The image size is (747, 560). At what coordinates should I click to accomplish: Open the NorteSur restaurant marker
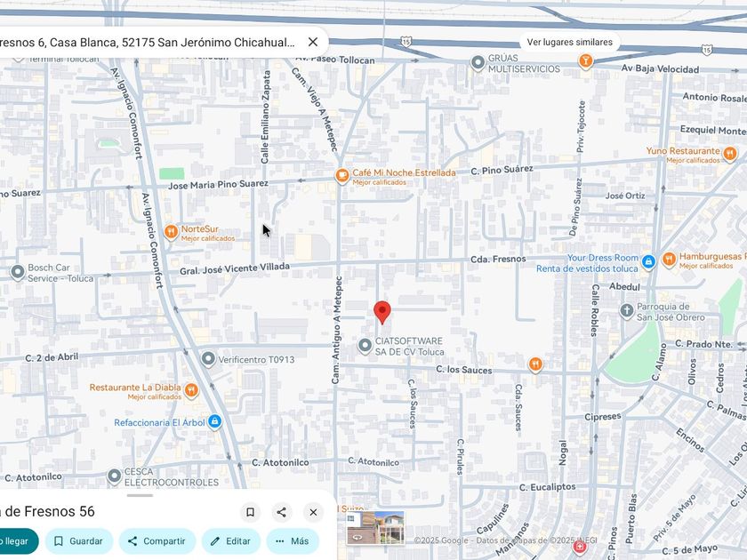[171, 232]
